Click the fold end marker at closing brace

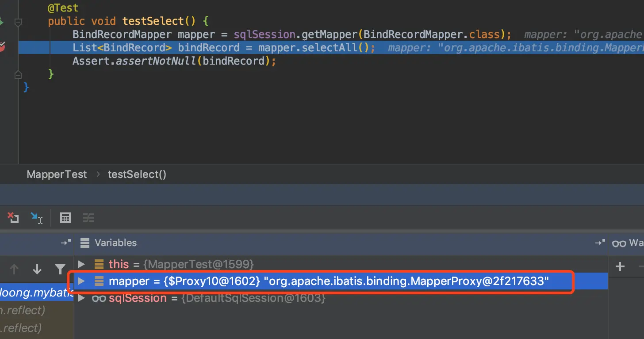[x=18, y=74]
